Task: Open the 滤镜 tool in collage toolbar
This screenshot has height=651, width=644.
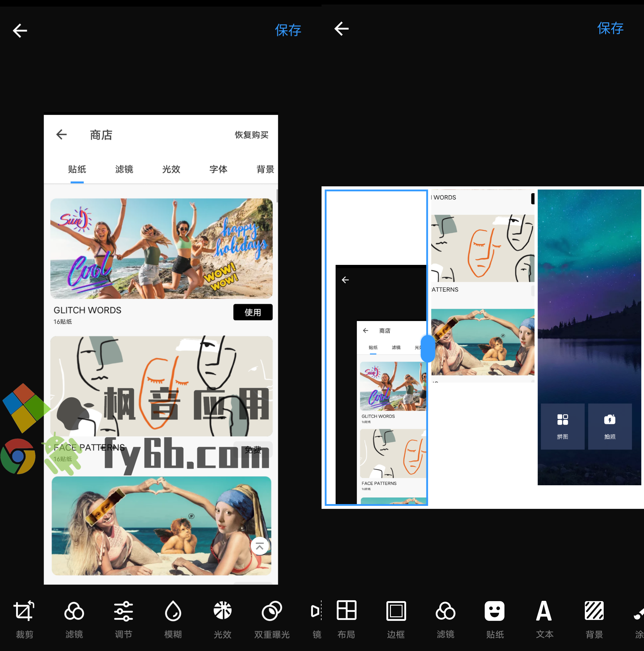Action: [445, 619]
